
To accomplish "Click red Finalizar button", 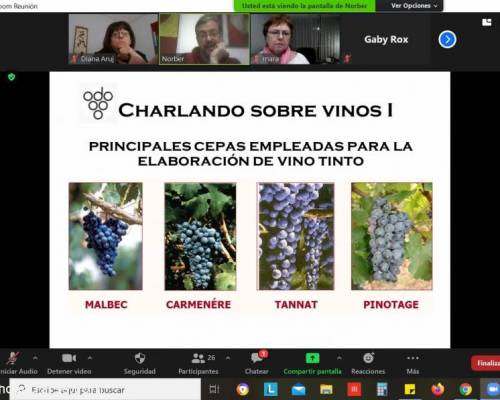I will (x=486, y=363).
